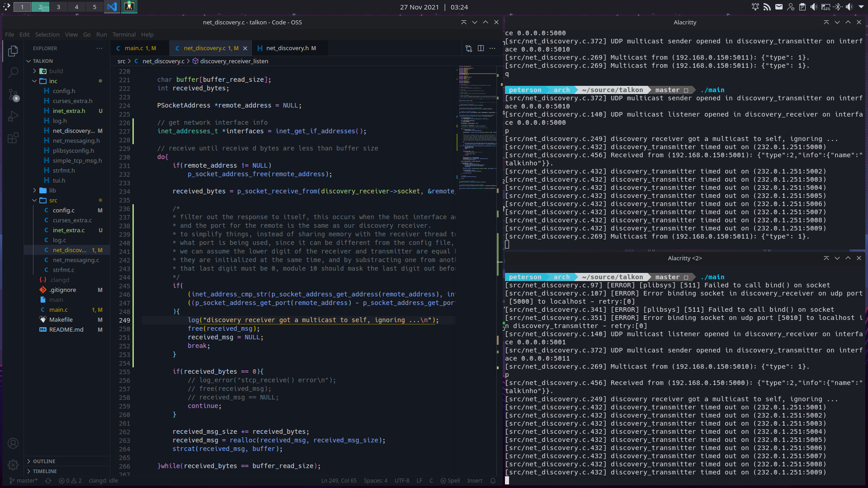The image size is (868, 488).
Task: Click the master* git branch in status bar
Action: point(24,481)
